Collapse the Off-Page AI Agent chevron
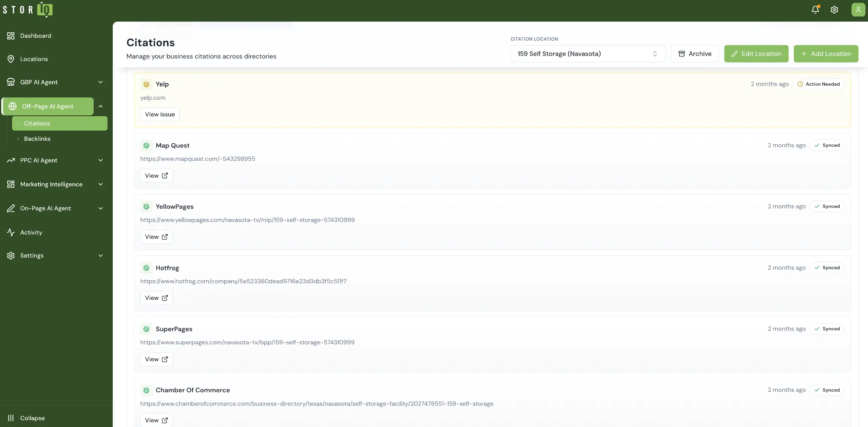This screenshot has height=427, width=868. [100, 106]
